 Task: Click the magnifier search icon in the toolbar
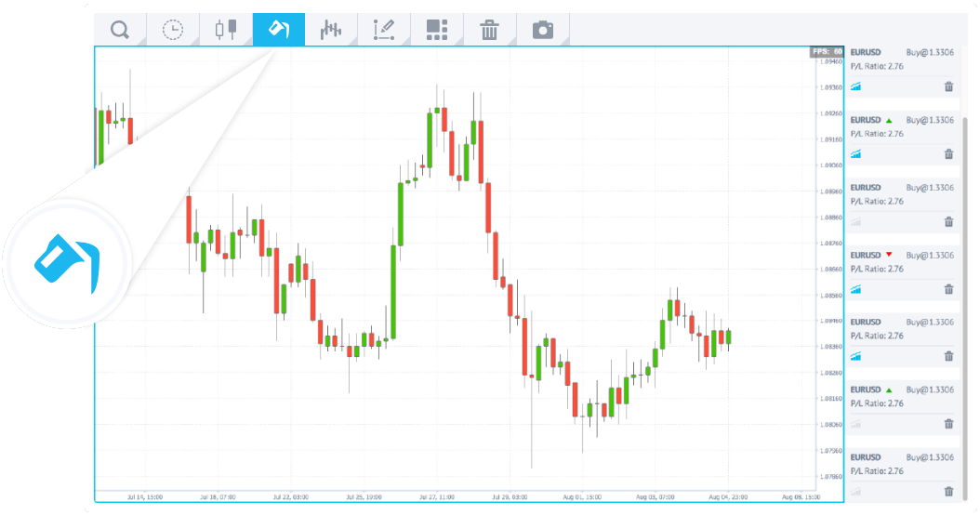pos(120,30)
